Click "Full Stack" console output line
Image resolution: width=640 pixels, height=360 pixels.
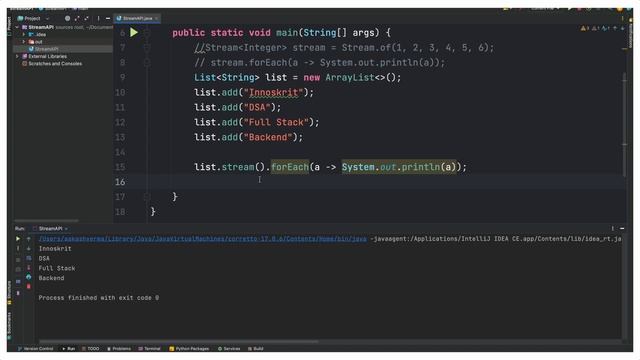(57, 268)
